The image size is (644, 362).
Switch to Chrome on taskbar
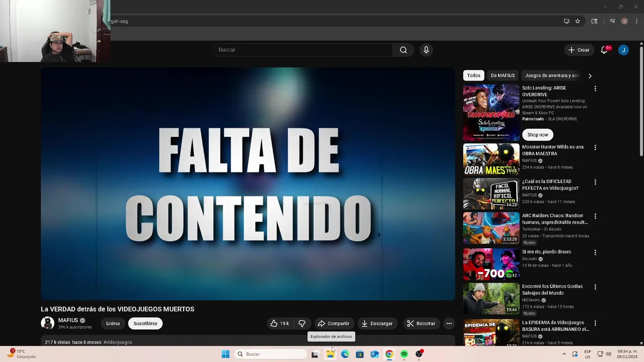[389, 354]
